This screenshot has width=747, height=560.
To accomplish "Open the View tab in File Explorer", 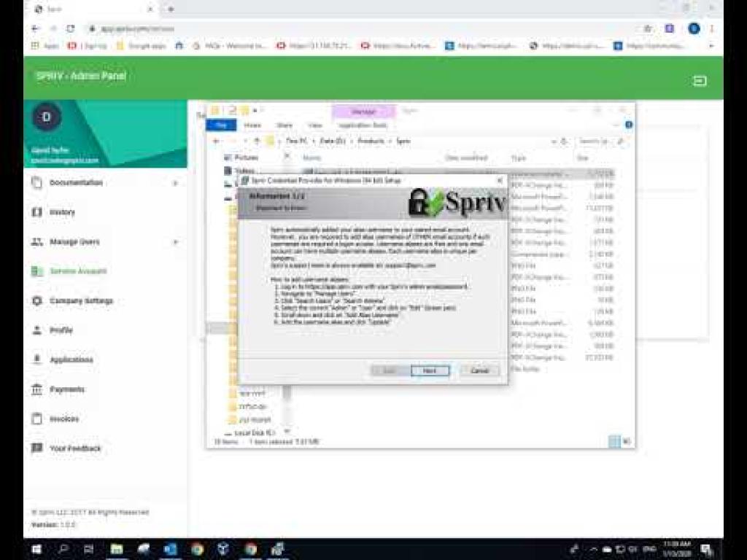I will pyautogui.click(x=314, y=125).
